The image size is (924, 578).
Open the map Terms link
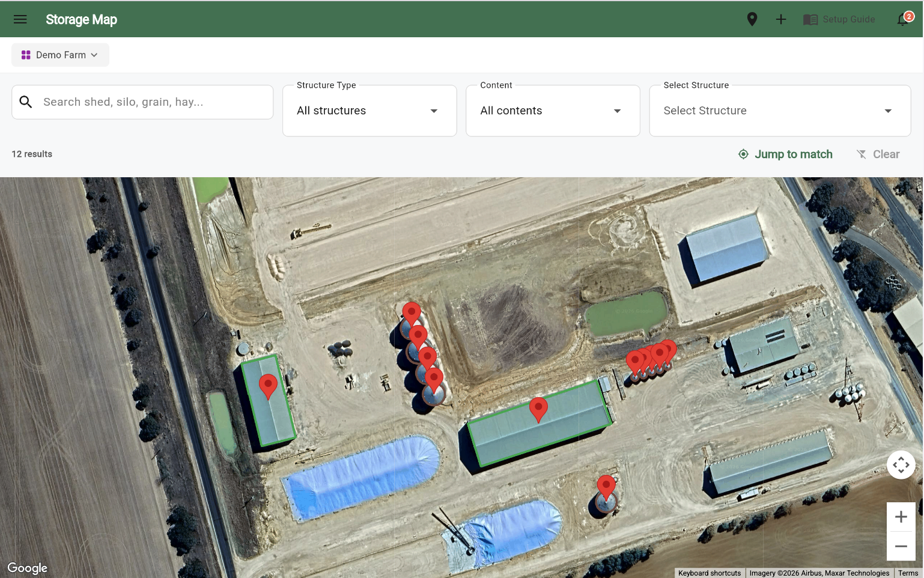[x=908, y=573]
